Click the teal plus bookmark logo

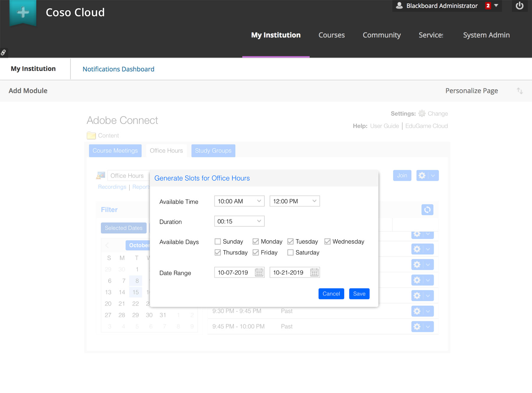click(x=23, y=13)
